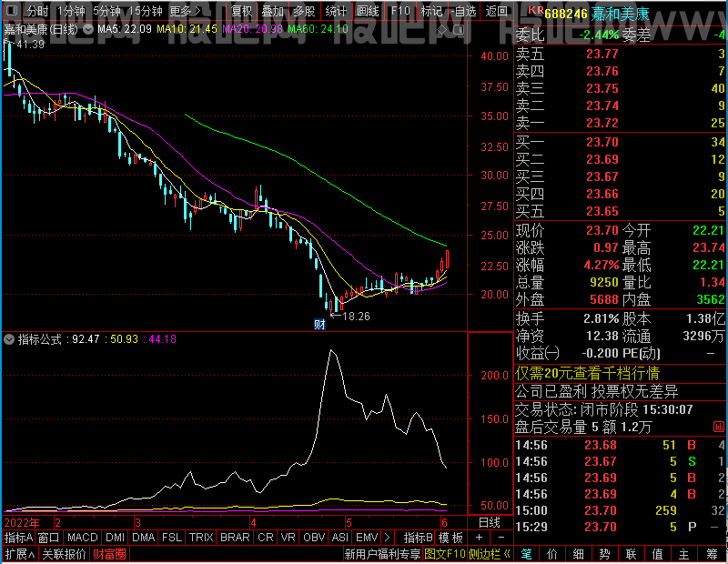Select the 指标B indicator group
Viewport: 728px width, 564px height.
(418, 538)
